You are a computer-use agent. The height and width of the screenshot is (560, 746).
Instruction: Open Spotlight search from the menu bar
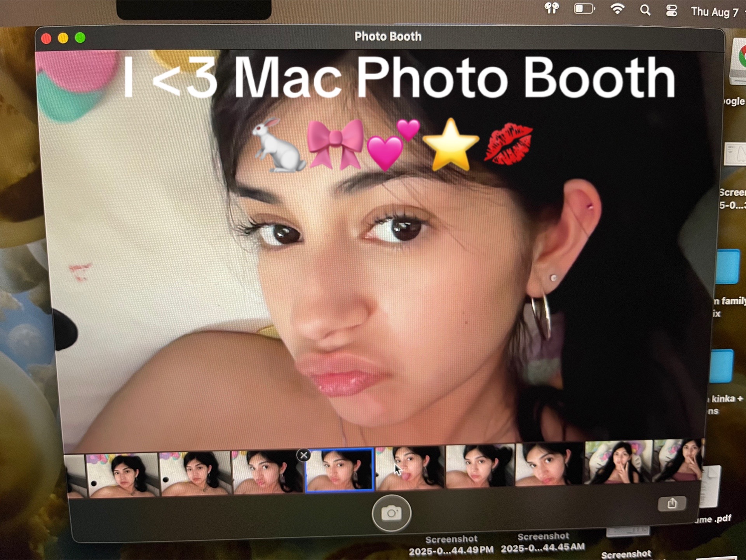[645, 10]
